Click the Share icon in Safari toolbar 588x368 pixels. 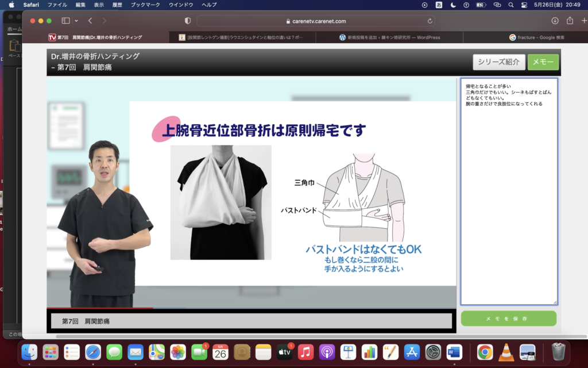(570, 21)
